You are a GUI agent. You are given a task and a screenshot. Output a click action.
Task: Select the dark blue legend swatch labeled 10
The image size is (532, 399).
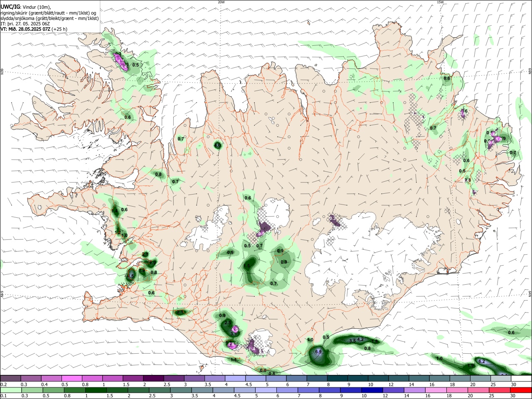point(372,390)
